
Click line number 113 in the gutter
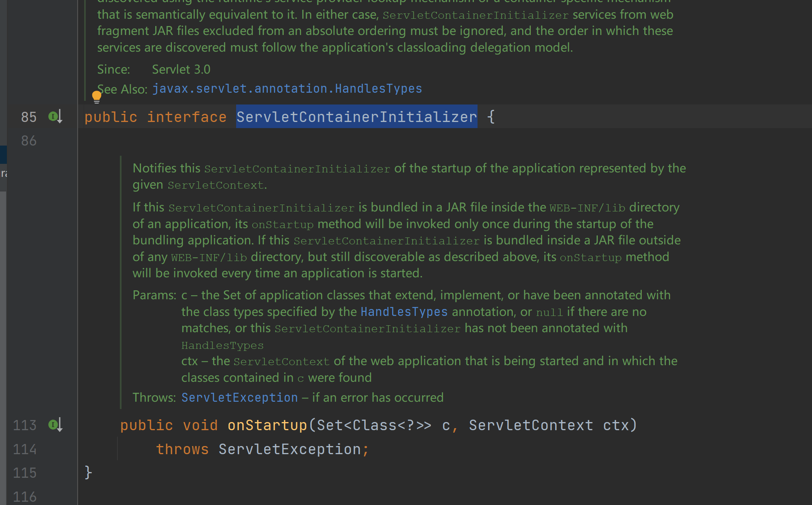coord(24,425)
